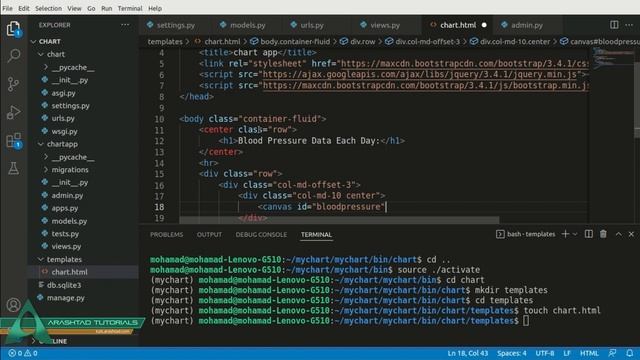This screenshot has width=640, height=360.
Task: Maximize panel with up chevron
Action: [619, 234]
